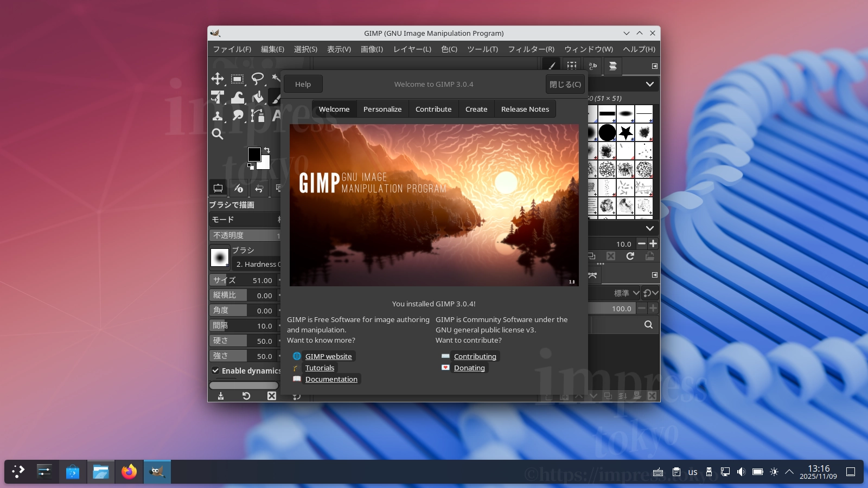Swap foreground and background colors
868x488 pixels.
(266, 150)
